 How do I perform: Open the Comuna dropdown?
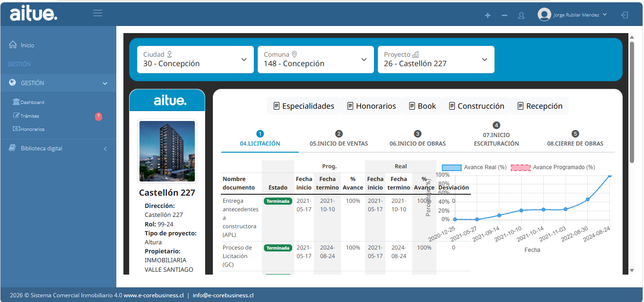point(316,60)
